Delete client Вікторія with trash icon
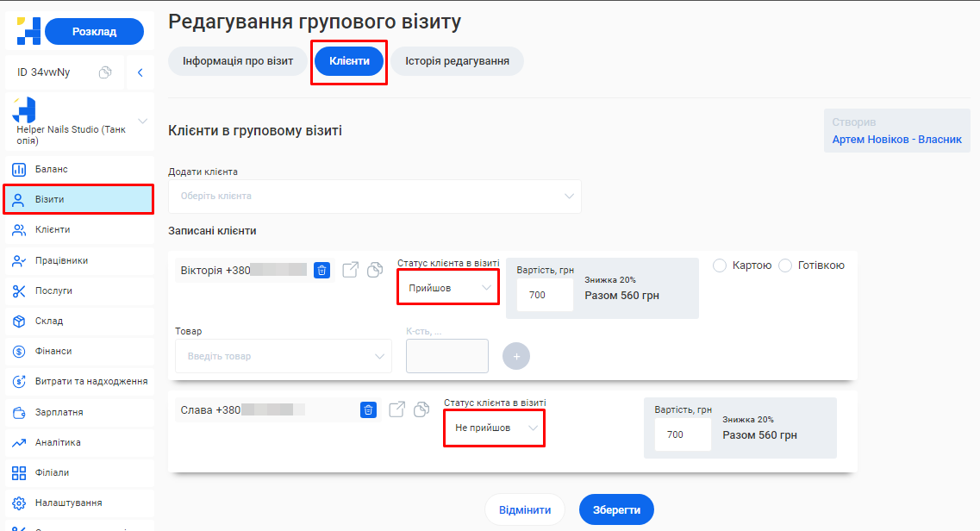 (x=321, y=271)
